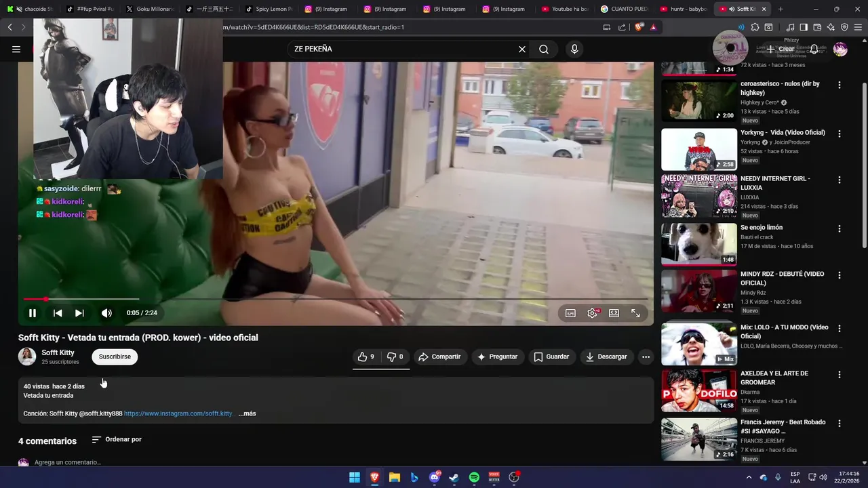Switch to the Youtube ha bo tab
Viewport: 868px width, 488px height.
(x=564, y=9)
